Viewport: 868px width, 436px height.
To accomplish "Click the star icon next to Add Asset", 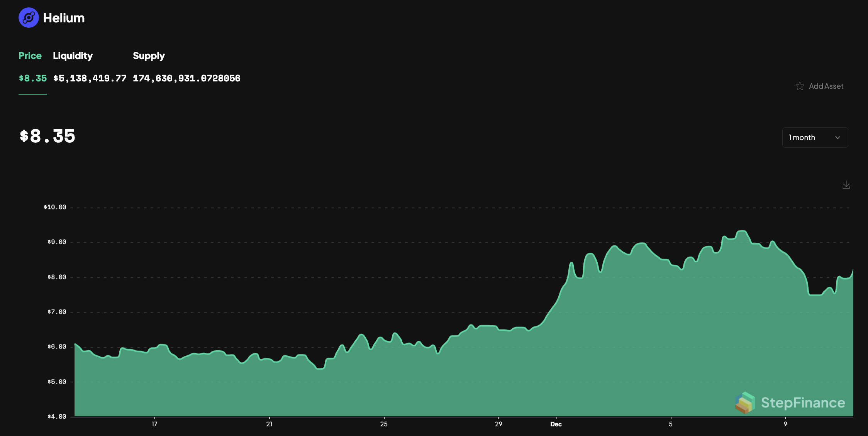I will 800,86.
